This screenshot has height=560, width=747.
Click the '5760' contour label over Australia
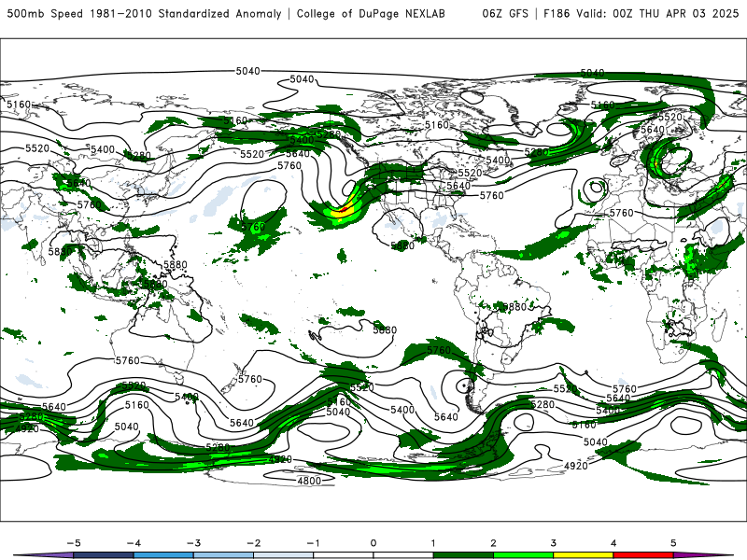(128, 360)
